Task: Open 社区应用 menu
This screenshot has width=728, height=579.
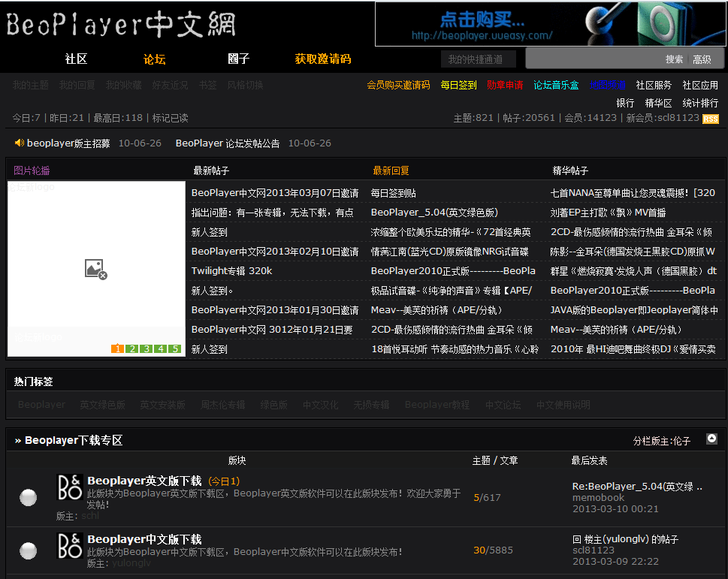Action: 700,85
